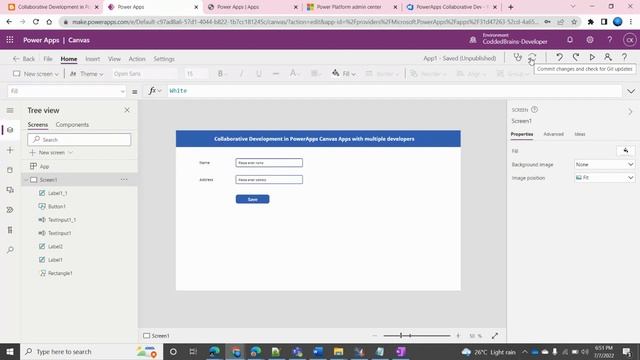This screenshot has height=360, width=640.
Task: Open the settings gear in the header
Action: coord(590,40)
